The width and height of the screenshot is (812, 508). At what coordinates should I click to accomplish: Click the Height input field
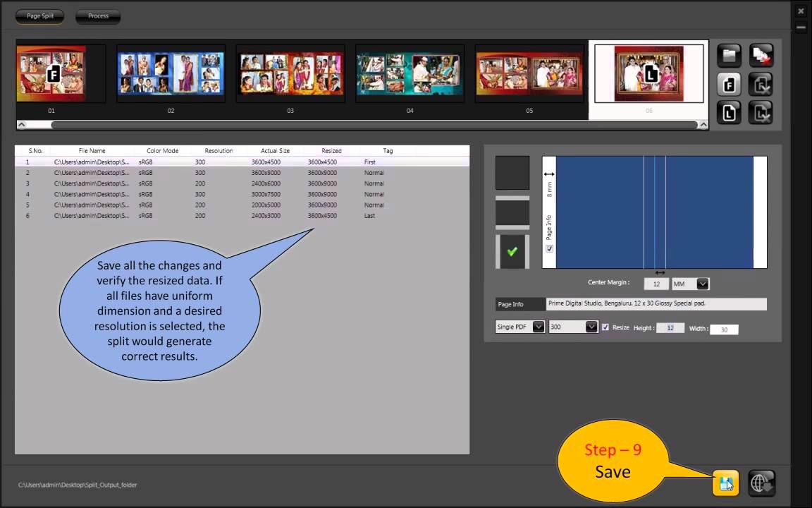pos(670,328)
